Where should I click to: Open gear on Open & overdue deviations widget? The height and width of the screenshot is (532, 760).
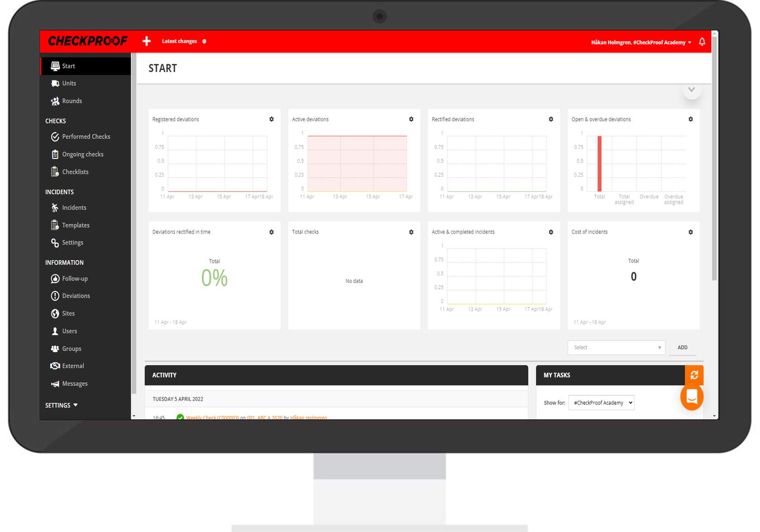pyautogui.click(x=690, y=119)
